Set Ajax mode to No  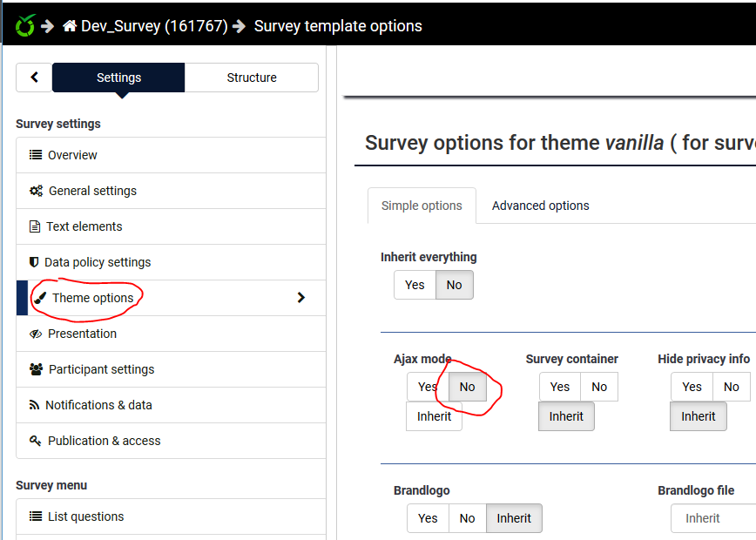468,387
